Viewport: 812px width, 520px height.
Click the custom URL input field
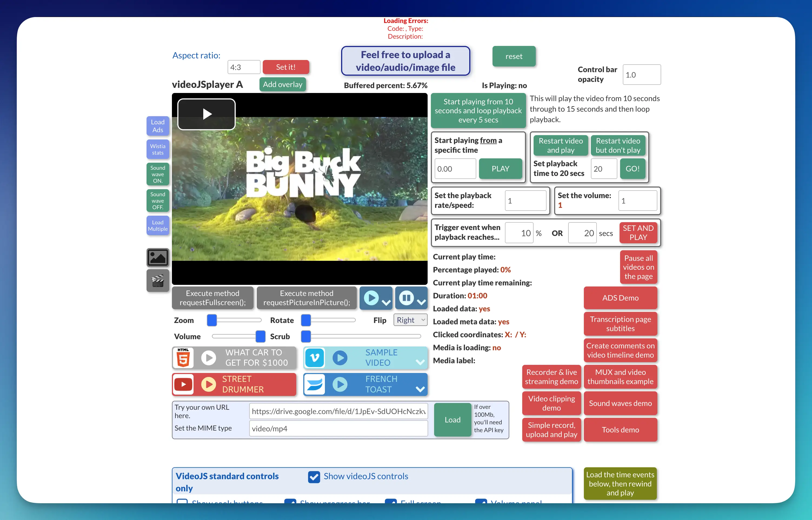339,411
